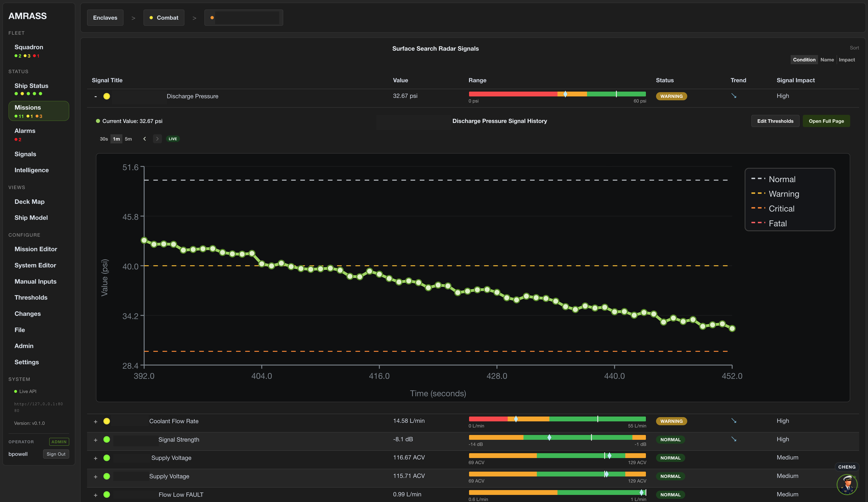
Task: Click Signal Strength green status dot
Action: click(x=107, y=439)
